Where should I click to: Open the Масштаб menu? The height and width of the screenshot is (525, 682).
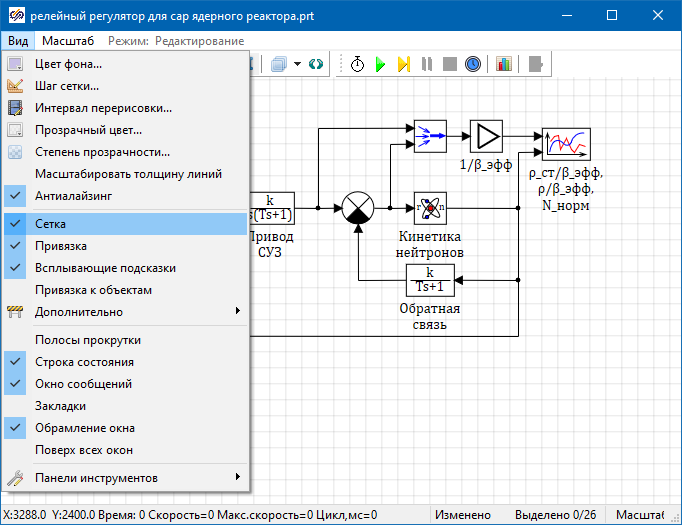tap(68, 41)
